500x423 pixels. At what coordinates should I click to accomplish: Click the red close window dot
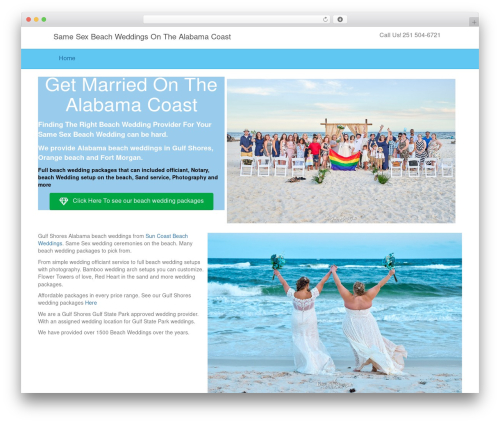tap(29, 20)
